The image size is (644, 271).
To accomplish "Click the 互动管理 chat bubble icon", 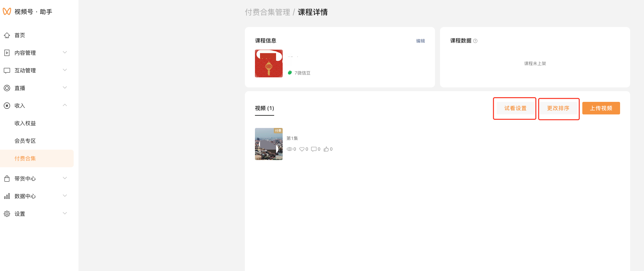I will (7, 70).
